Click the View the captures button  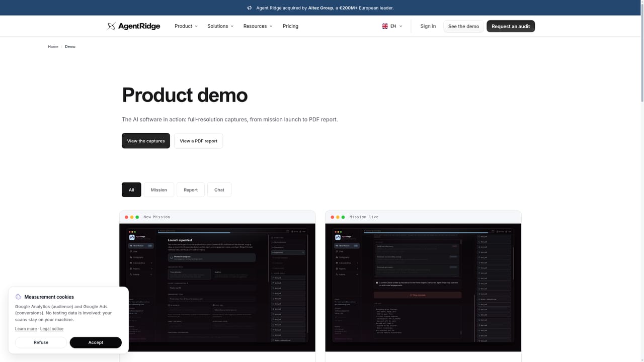coord(146,141)
